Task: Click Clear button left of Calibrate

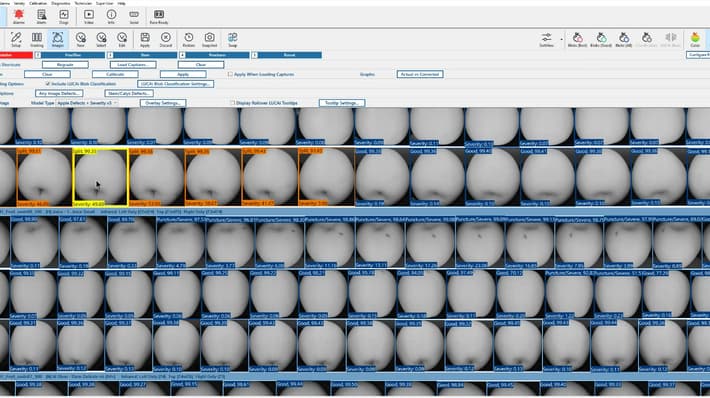Action: pyautogui.click(x=47, y=74)
